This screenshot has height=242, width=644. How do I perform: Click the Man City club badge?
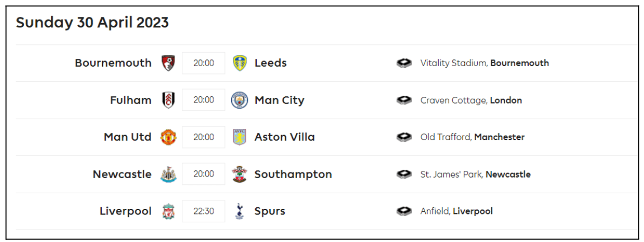click(x=239, y=100)
